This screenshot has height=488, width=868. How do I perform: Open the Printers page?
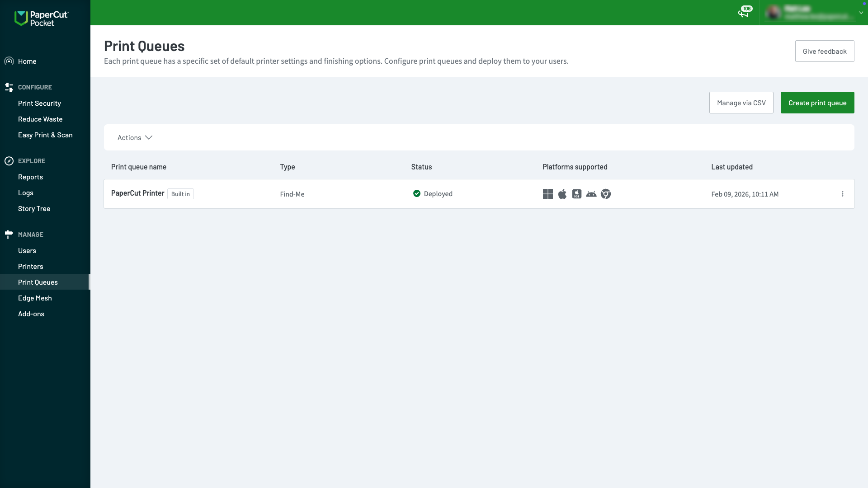click(30, 266)
